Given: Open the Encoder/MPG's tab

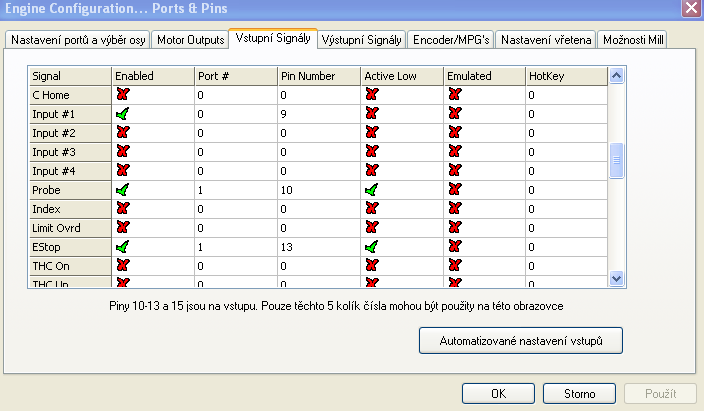Looking at the screenshot, I should (450, 40).
